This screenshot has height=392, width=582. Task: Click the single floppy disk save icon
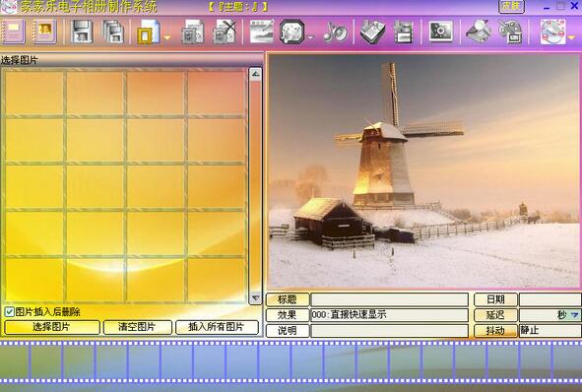tap(82, 32)
